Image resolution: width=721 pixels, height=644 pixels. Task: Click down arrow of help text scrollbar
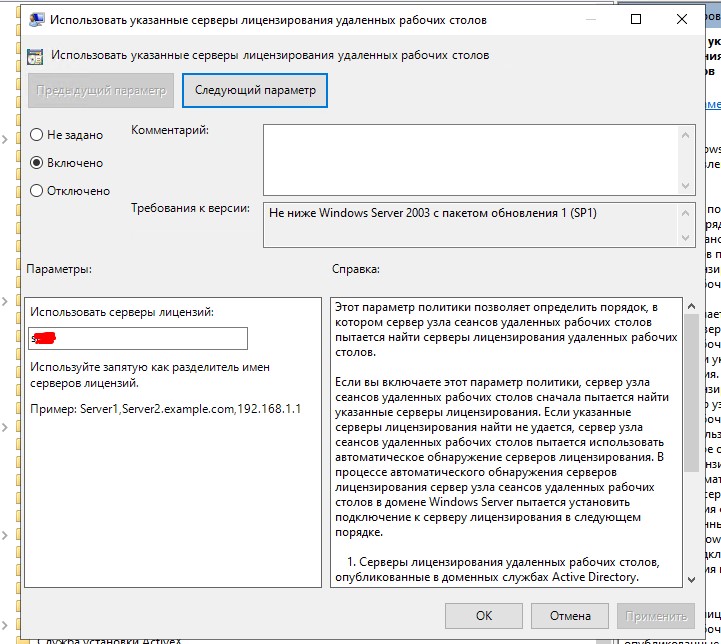coord(691,580)
